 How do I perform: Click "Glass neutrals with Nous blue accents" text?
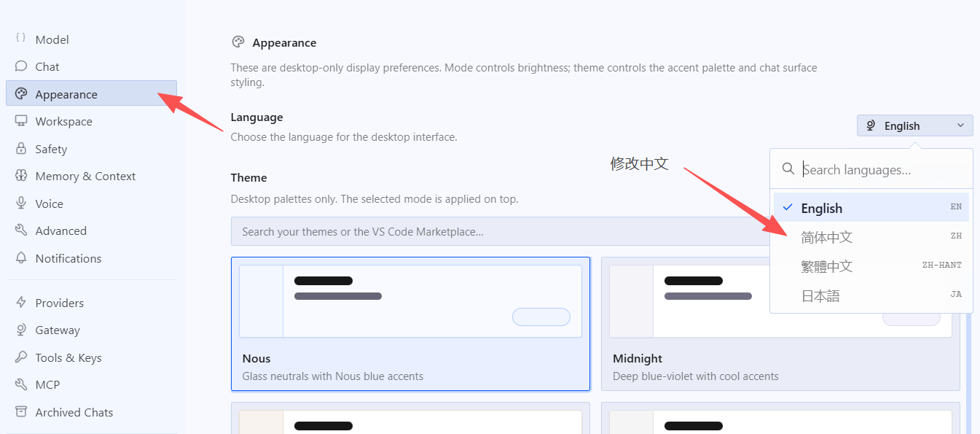(332, 376)
